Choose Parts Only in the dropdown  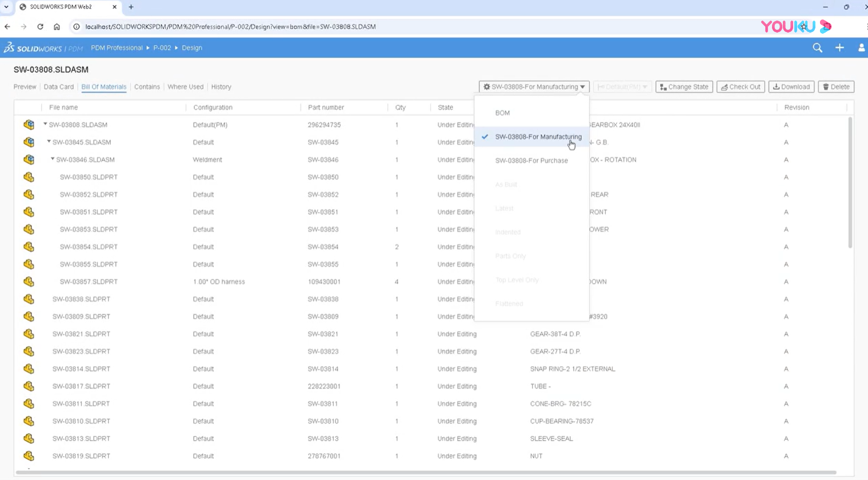tap(531, 256)
